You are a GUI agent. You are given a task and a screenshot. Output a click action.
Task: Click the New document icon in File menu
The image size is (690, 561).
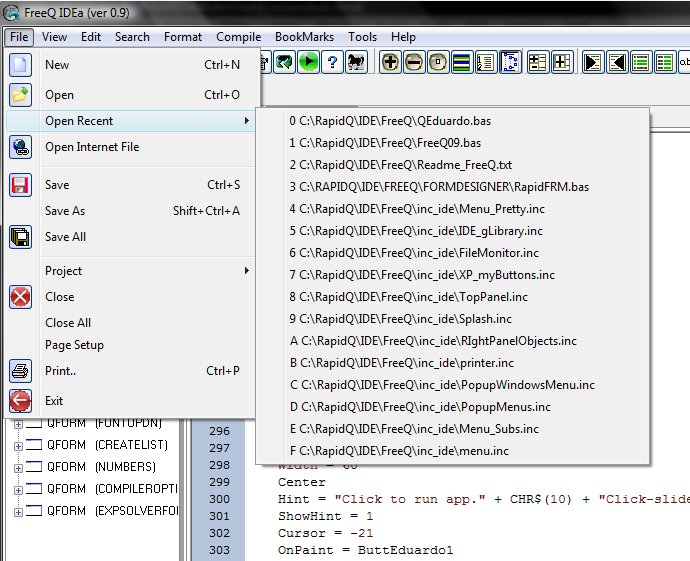tap(20, 65)
